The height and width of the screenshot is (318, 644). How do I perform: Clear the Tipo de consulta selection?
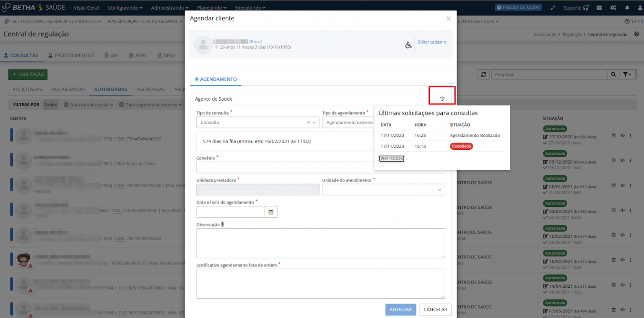309,123
